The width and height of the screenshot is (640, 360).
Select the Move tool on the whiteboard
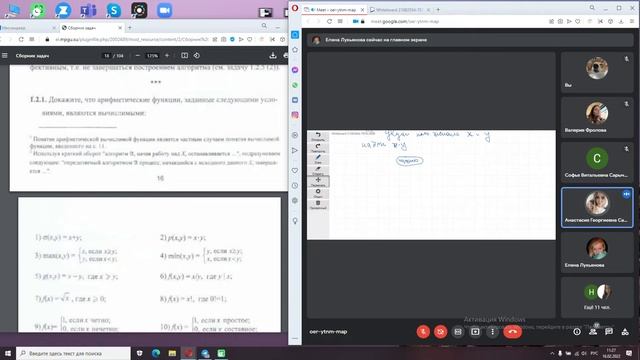pyautogui.click(x=318, y=182)
